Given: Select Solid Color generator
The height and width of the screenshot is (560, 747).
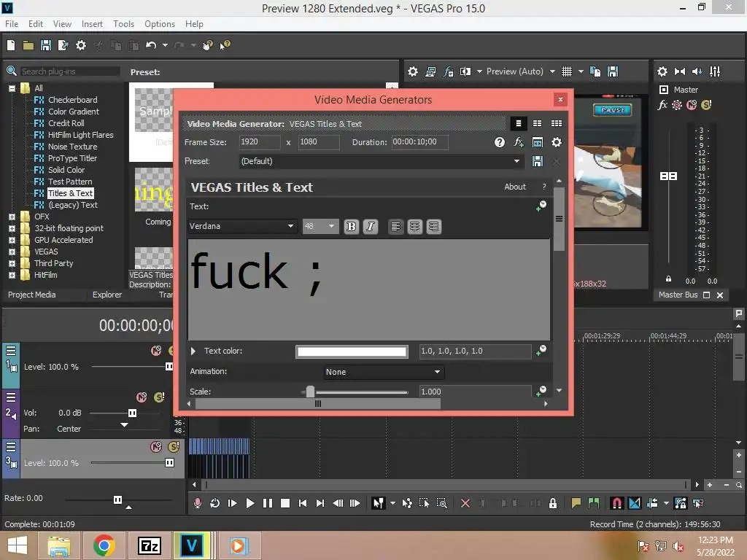Looking at the screenshot, I should tap(66, 170).
